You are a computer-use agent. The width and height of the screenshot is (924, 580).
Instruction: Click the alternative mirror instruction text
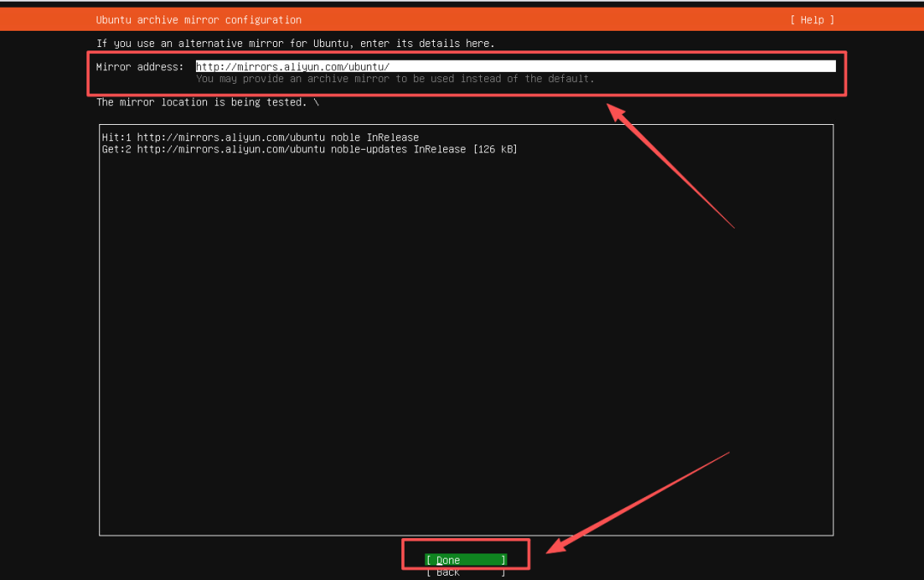click(x=295, y=43)
